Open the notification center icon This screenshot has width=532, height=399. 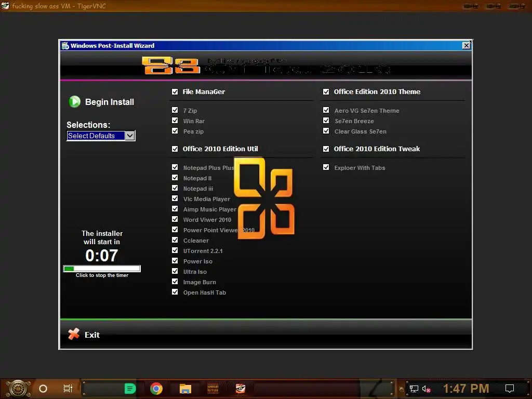(x=510, y=389)
